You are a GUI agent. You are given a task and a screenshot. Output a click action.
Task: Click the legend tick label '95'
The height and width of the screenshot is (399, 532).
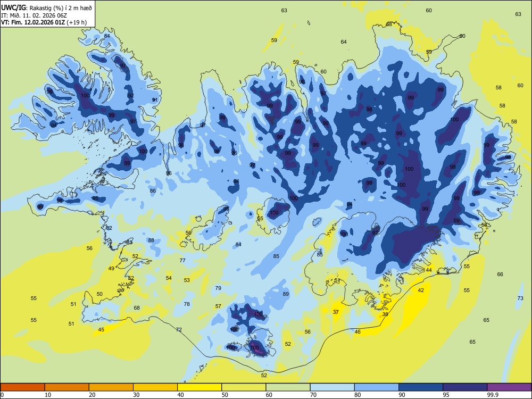point(446,395)
